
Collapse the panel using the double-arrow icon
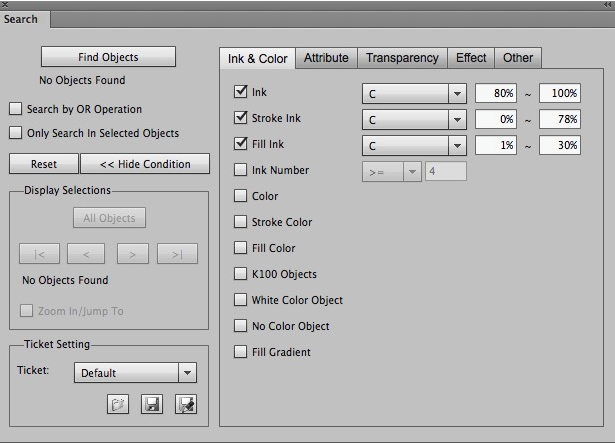605,5
